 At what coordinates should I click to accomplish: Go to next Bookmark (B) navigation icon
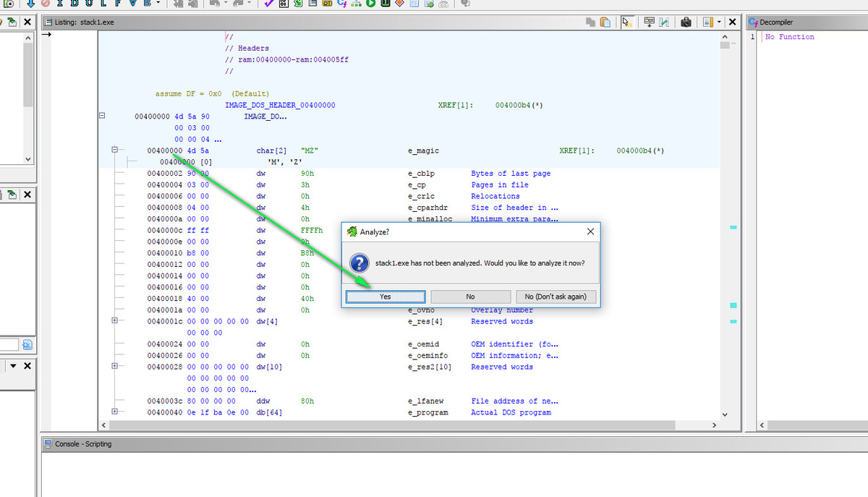[x=148, y=4]
